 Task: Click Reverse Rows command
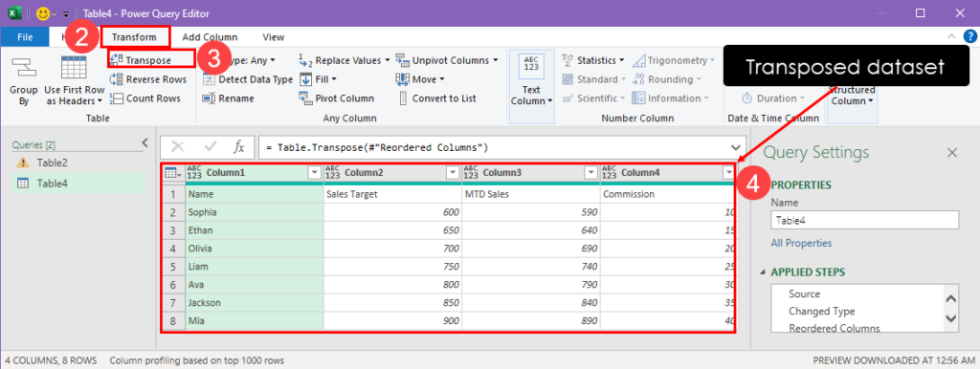(x=148, y=79)
